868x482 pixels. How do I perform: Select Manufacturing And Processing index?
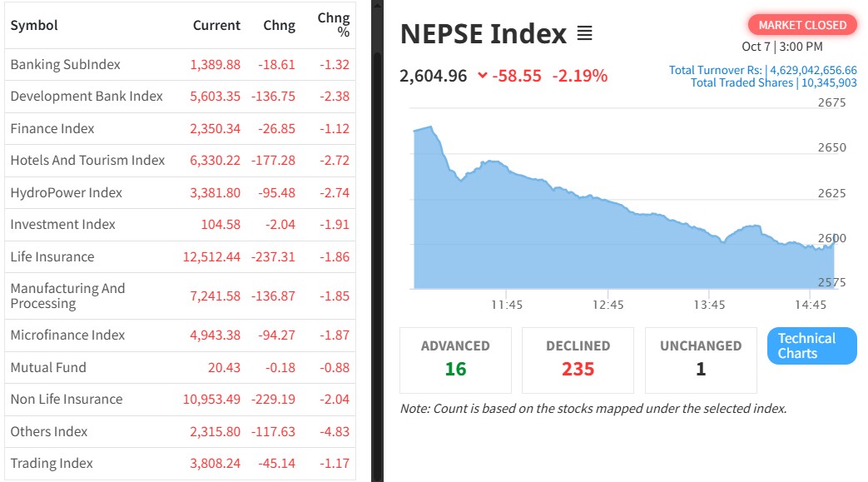tap(67, 296)
